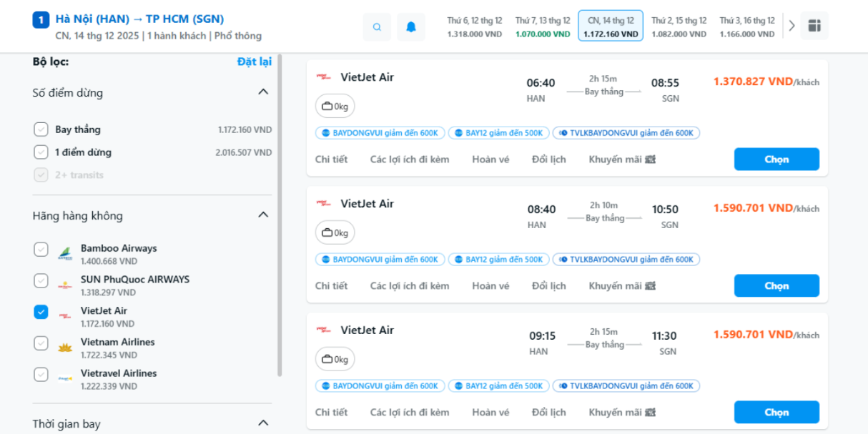
Task: Tick the Vietravel Airlines checkbox
Action: (41, 374)
